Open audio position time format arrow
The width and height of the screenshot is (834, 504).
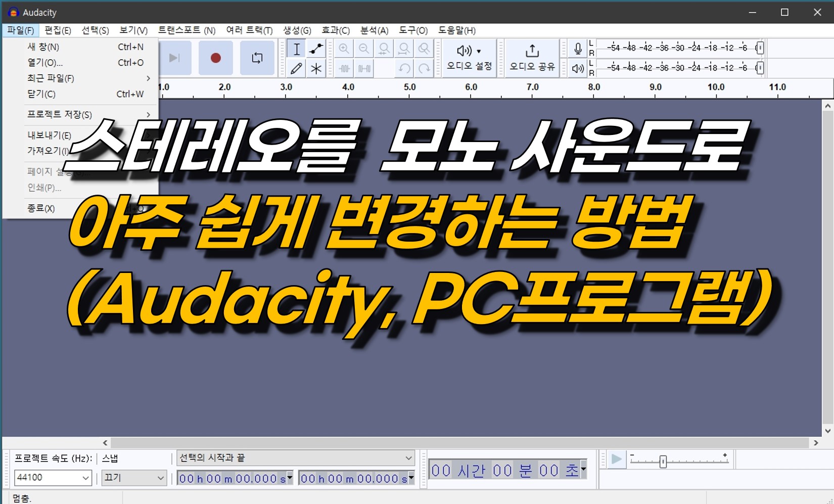pos(583,470)
